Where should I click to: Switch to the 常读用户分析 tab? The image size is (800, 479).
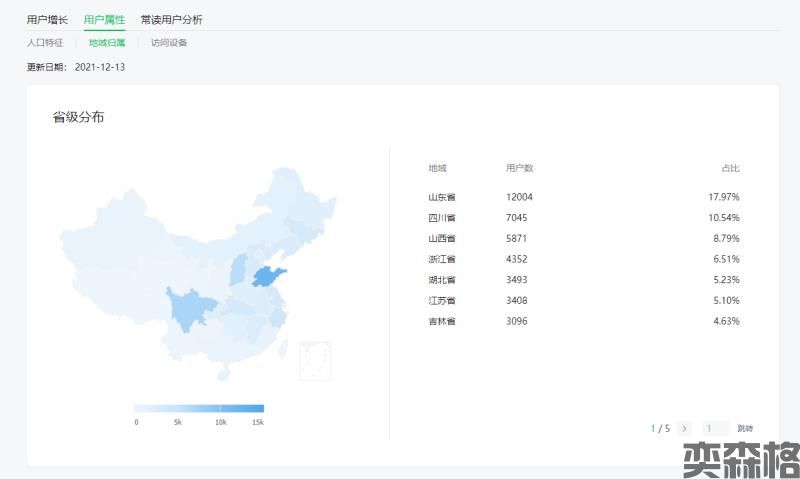(x=171, y=19)
